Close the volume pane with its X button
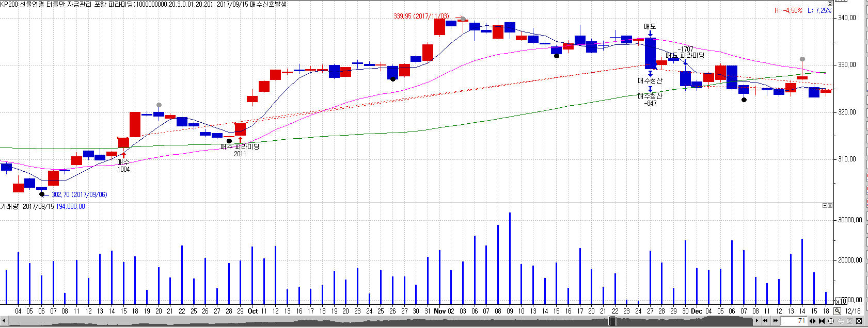Image resolution: width=868 pixels, height=328 pixels. [830, 206]
